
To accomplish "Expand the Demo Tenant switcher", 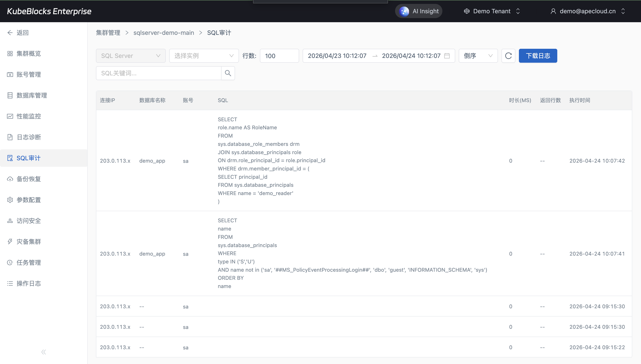I will coord(492,11).
